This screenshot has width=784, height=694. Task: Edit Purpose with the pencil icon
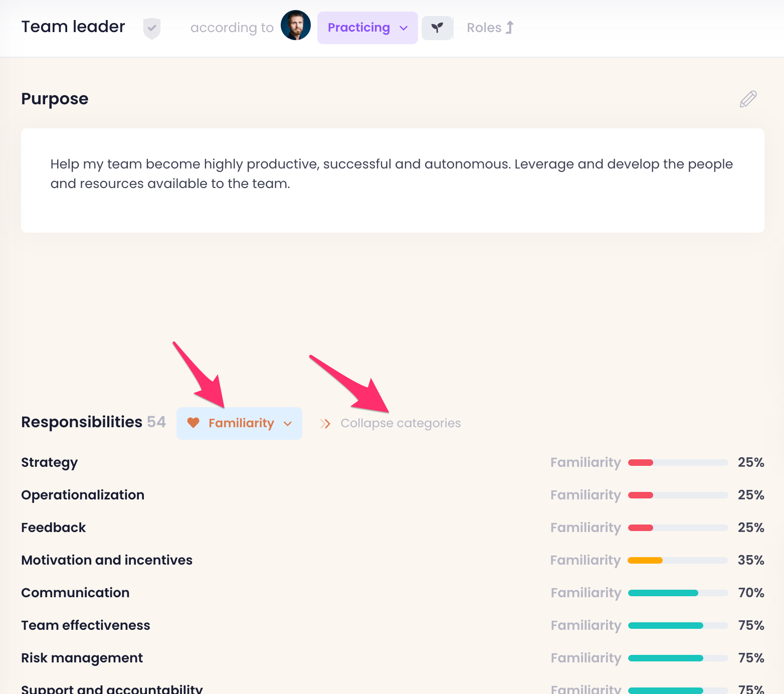click(748, 99)
